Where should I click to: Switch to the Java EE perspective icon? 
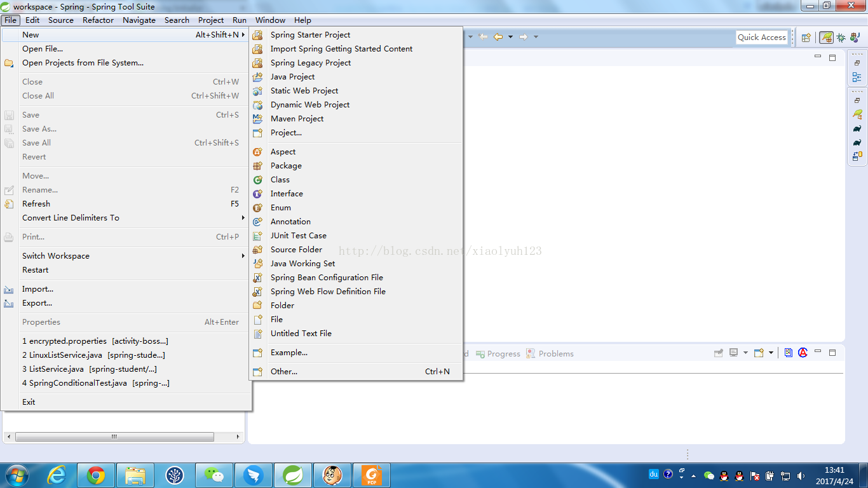[855, 37]
